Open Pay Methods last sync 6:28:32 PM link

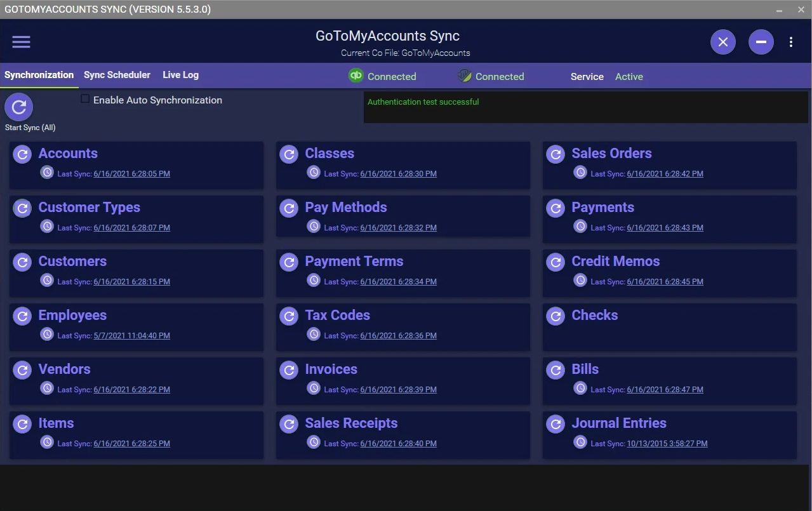point(398,228)
